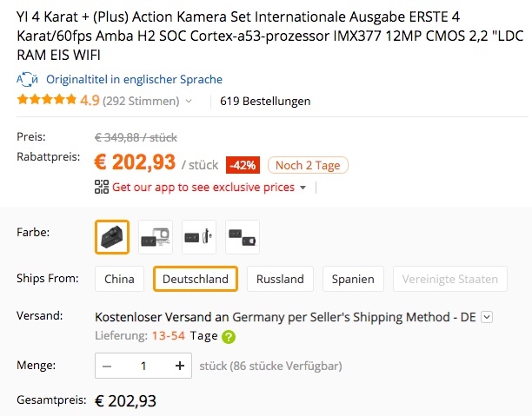532x416 pixels.
Task: Select Deutschland as ships-from option
Action: [x=196, y=279]
